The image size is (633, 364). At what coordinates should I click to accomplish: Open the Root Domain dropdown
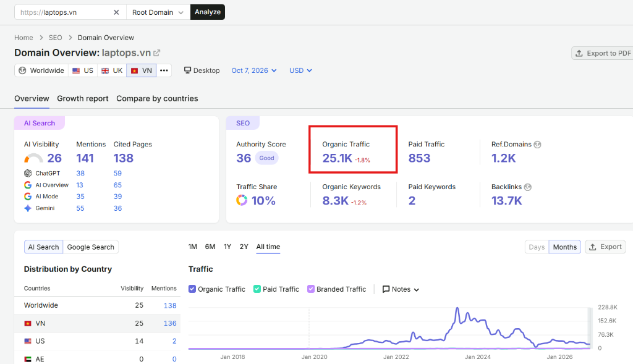[x=158, y=12]
